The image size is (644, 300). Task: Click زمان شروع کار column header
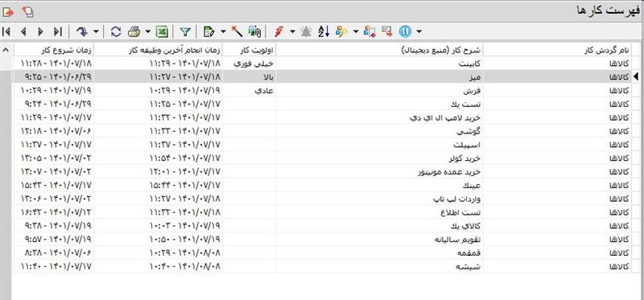(54, 50)
